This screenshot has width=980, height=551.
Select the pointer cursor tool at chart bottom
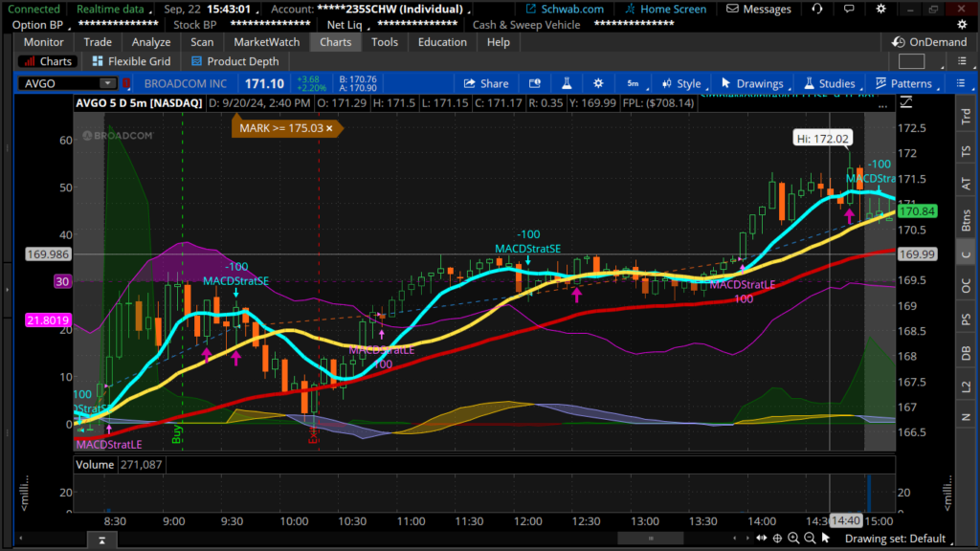(x=826, y=538)
